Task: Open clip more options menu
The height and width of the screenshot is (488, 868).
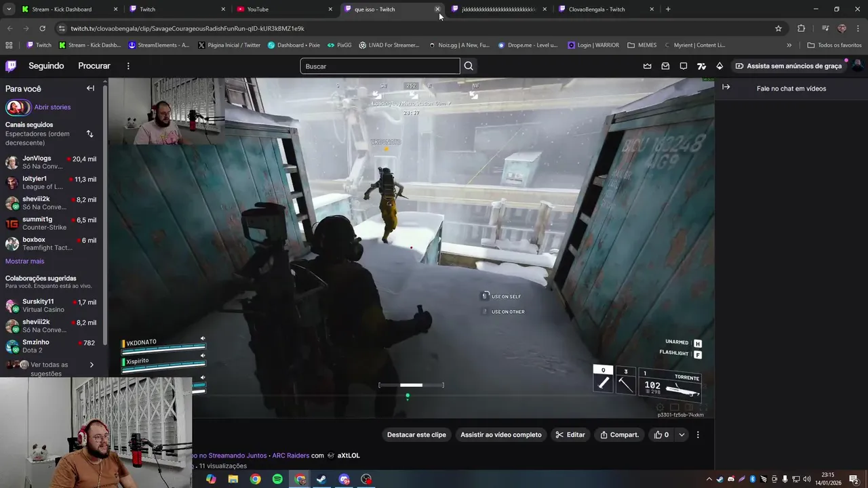Action: point(697,434)
